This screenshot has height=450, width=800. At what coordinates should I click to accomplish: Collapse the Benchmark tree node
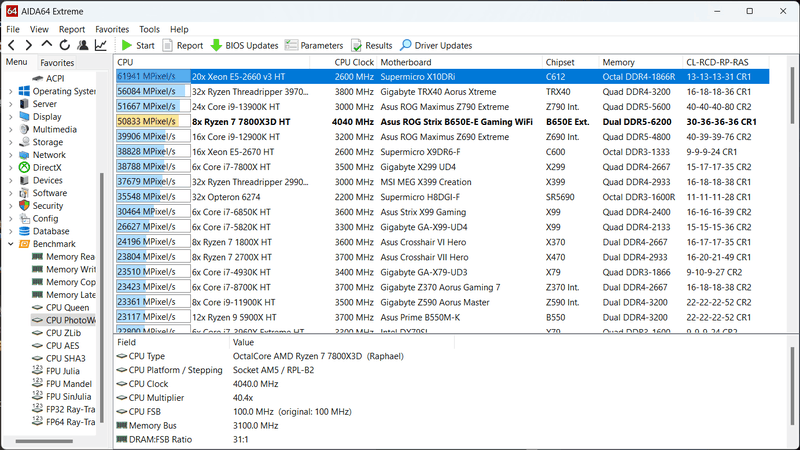(10, 244)
